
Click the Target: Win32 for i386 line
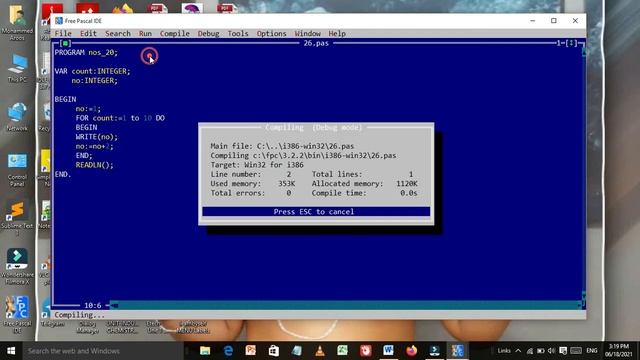pos(257,165)
